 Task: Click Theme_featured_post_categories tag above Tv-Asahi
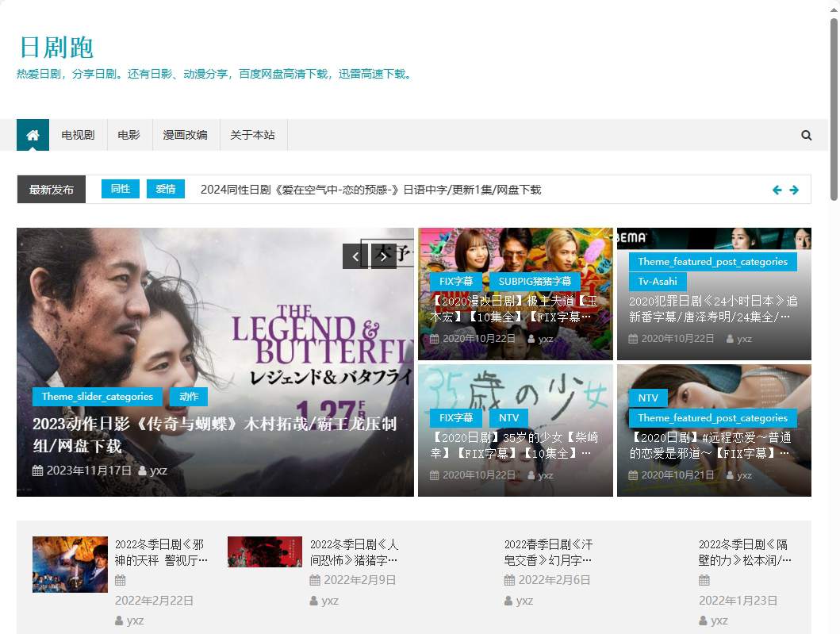pos(712,262)
